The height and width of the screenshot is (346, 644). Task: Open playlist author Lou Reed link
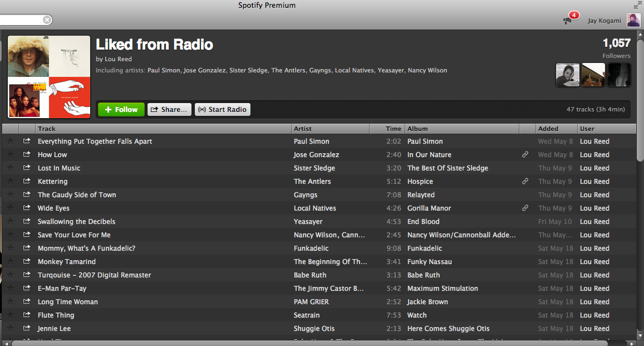(119, 59)
